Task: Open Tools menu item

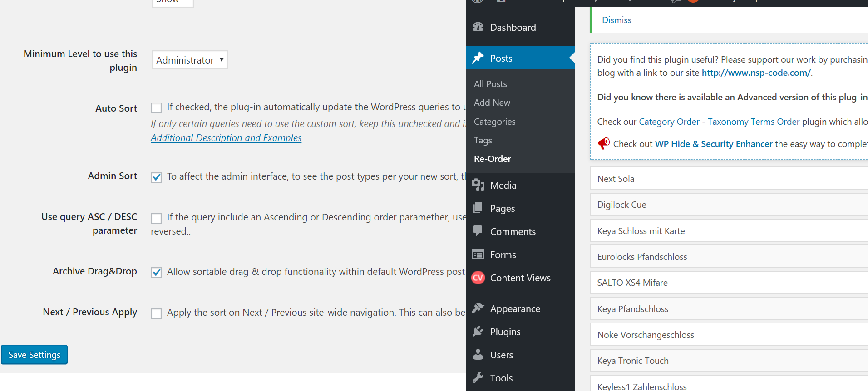Action: (x=520, y=378)
